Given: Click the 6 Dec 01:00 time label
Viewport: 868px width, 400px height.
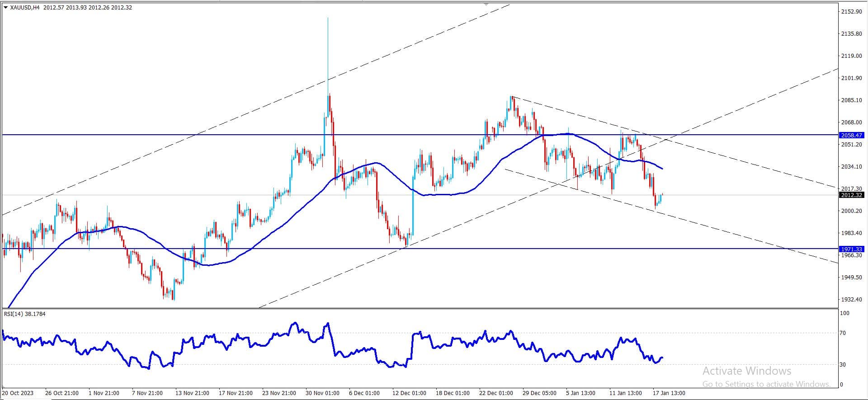Looking at the screenshot, I should tap(364, 393).
